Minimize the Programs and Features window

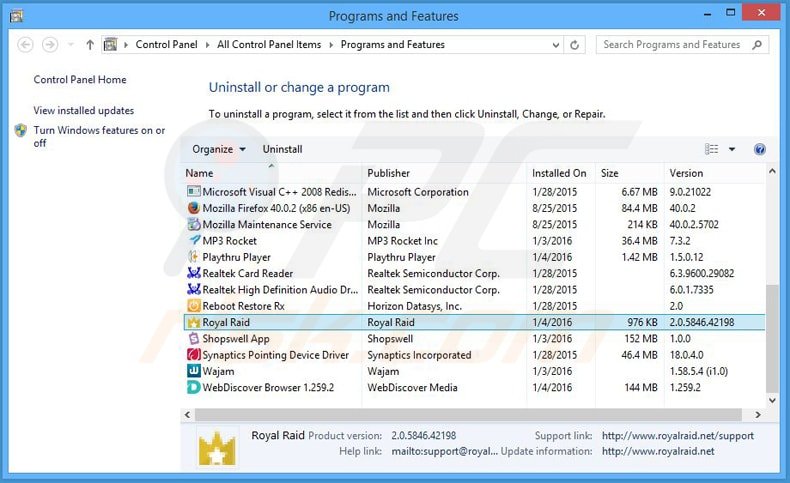(x=707, y=14)
